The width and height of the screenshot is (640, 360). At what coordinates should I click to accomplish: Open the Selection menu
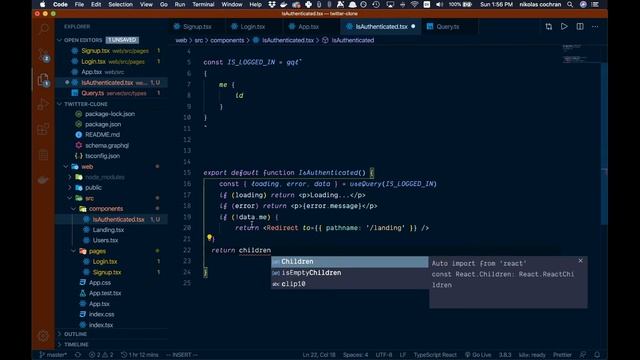[120, 4]
